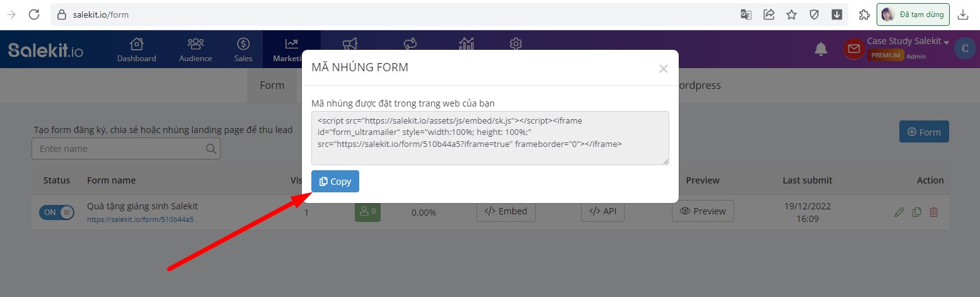Click the 0.00% conversion value
This screenshot has height=297, width=980.
(x=424, y=213)
